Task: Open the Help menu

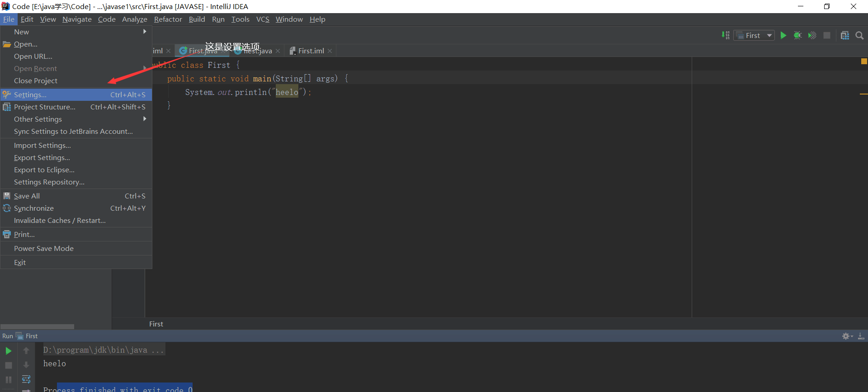Action: click(317, 19)
